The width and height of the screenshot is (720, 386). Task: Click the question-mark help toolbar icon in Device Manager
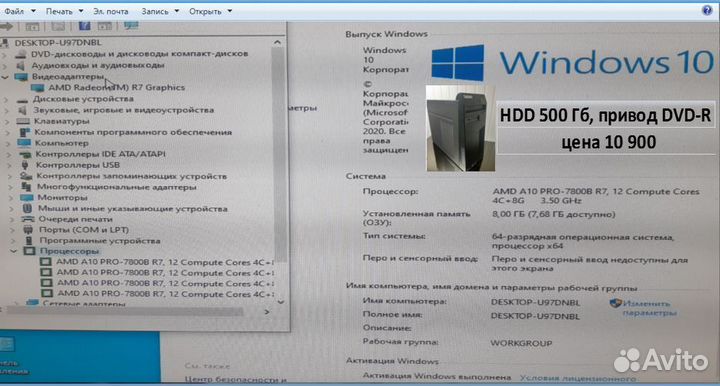coord(84,26)
